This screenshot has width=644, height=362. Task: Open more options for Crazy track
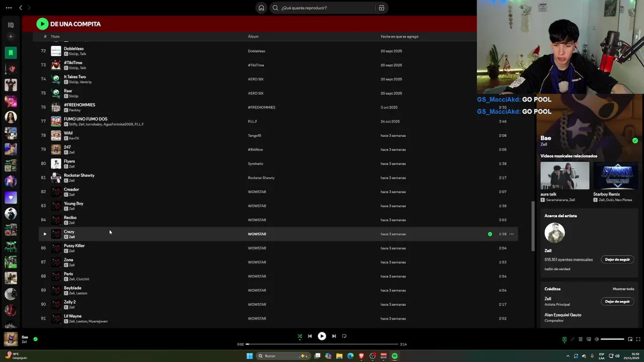[512, 234]
